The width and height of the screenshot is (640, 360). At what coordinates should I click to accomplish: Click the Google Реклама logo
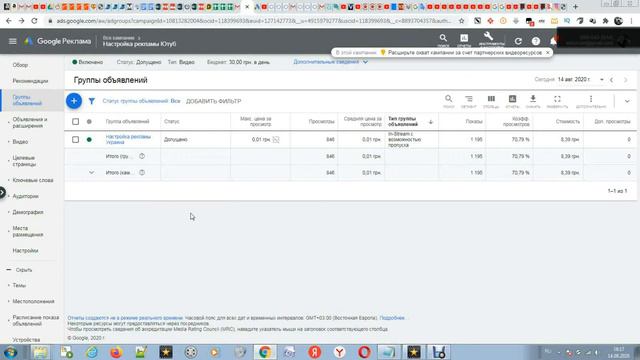[58, 41]
